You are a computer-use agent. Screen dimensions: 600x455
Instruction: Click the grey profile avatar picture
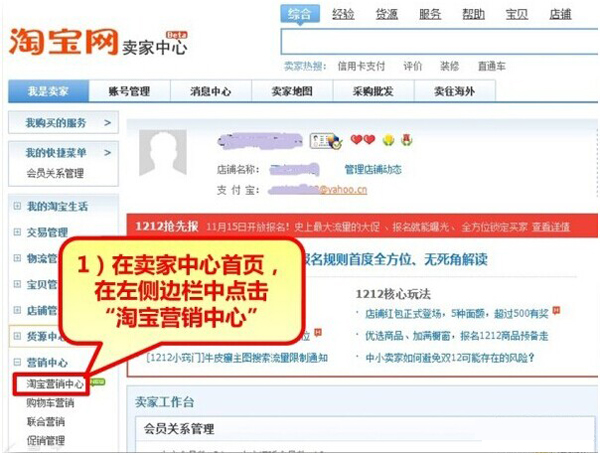163,153
